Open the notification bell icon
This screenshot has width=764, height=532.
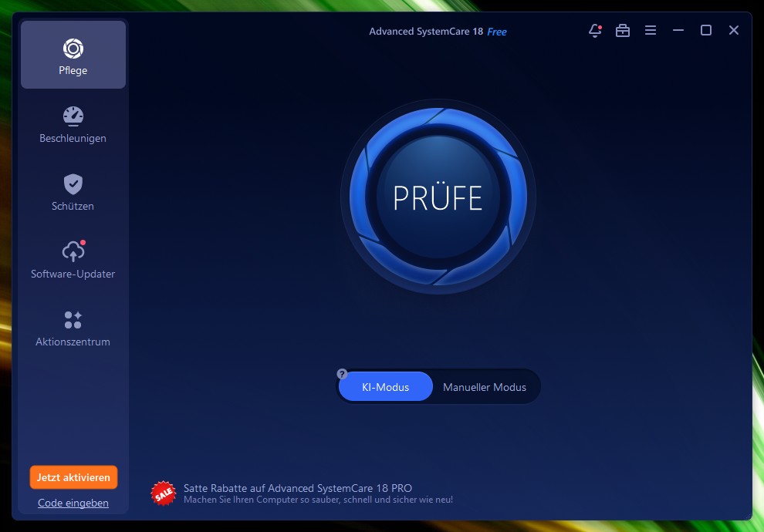pos(595,31)
